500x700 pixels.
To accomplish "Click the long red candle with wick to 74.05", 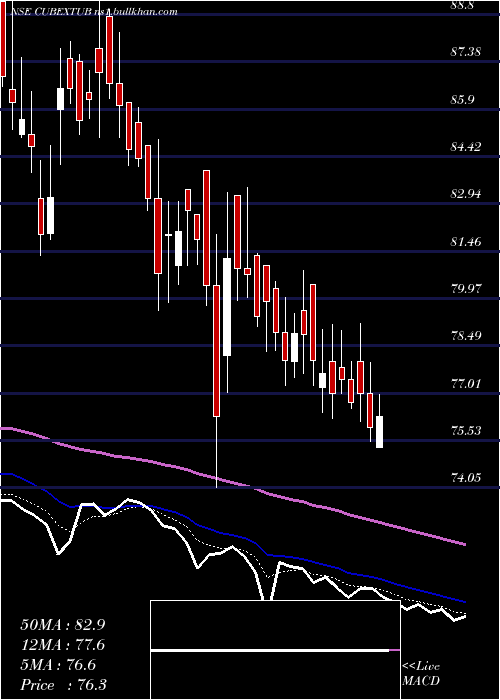I will (217, 351).
